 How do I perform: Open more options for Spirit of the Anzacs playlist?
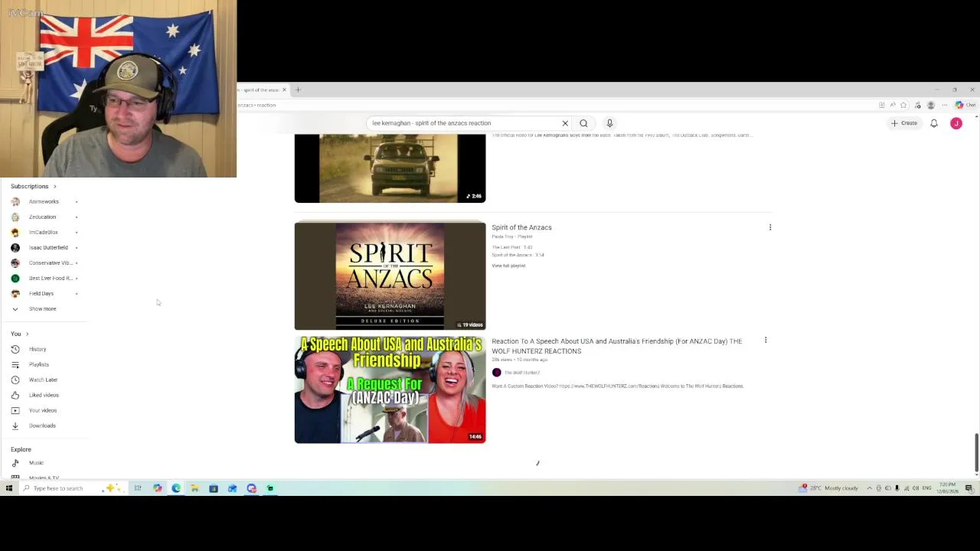click(770, 227)
